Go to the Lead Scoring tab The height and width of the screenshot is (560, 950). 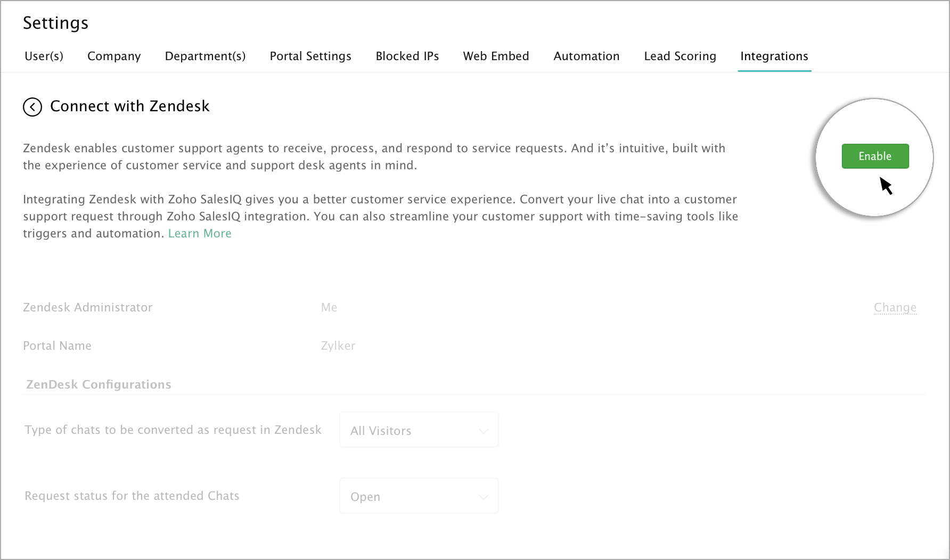coord(680,56)
